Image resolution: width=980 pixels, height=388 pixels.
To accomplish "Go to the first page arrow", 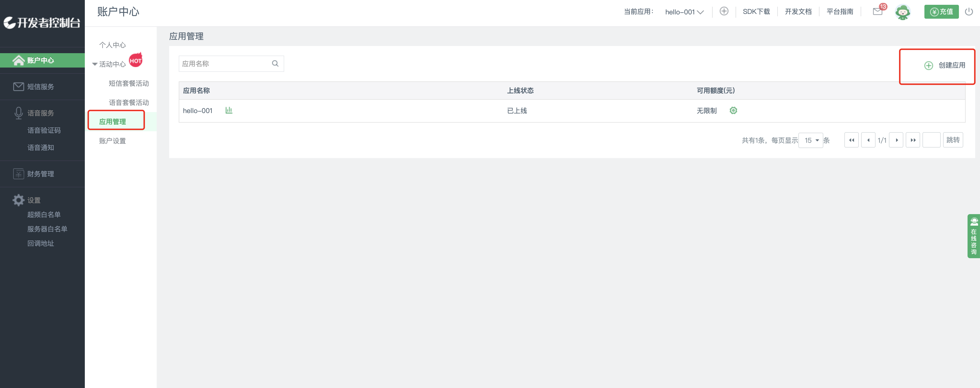I will pyautogui.click(x=851, y=140).
